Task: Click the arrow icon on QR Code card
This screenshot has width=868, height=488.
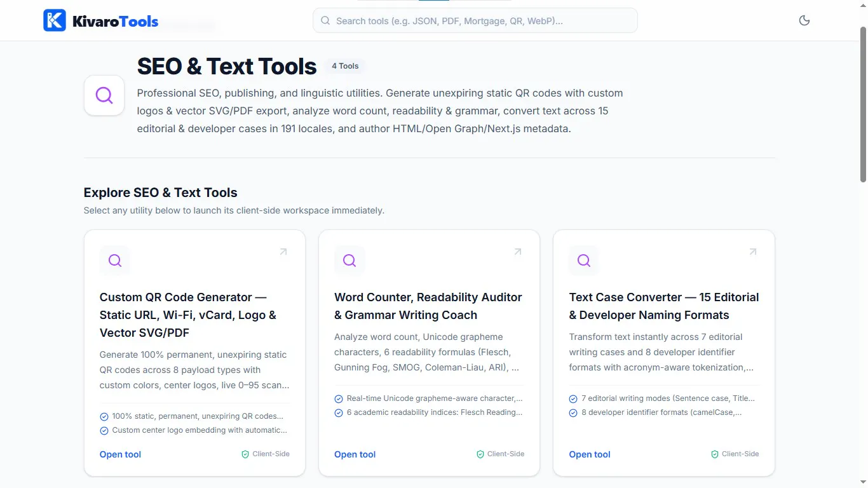Action: tap(283, 252)
